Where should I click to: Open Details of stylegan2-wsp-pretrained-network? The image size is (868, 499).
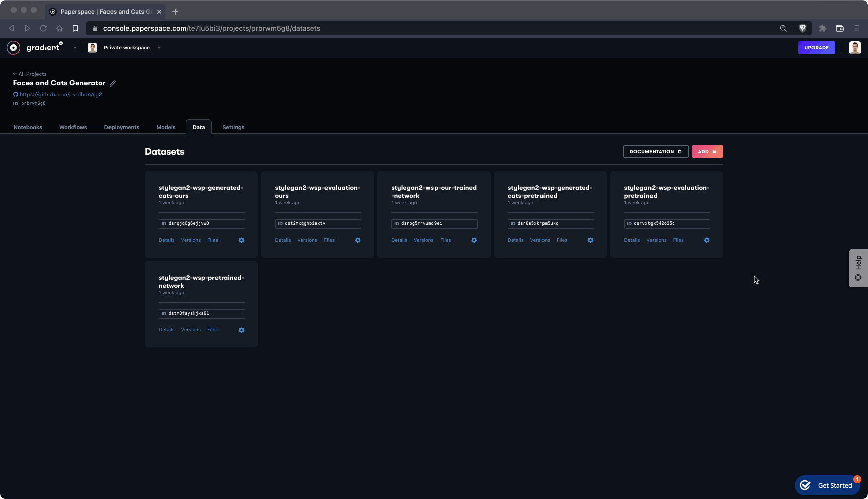pos(167,330)
